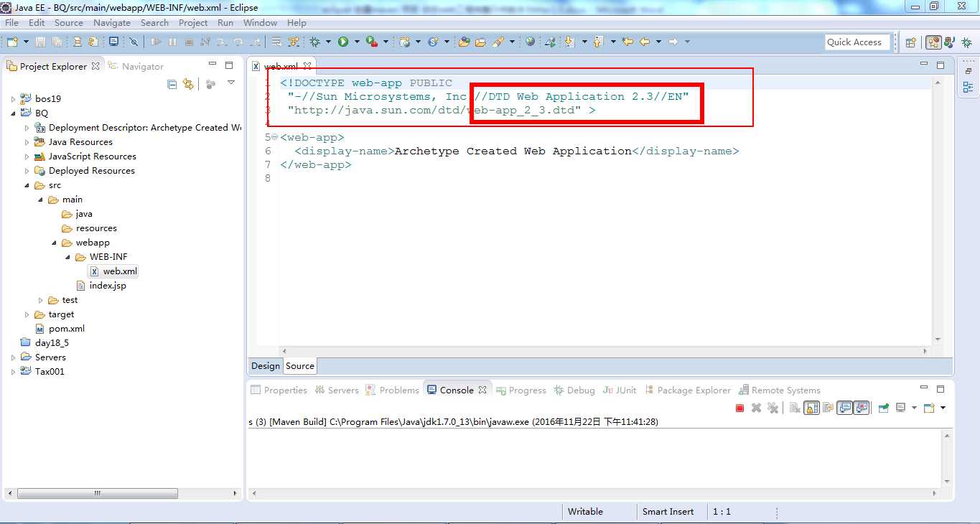Open the JUnit view tab
Image resolution: width=980 pixels, height=524 pixels.
(620, 390)
